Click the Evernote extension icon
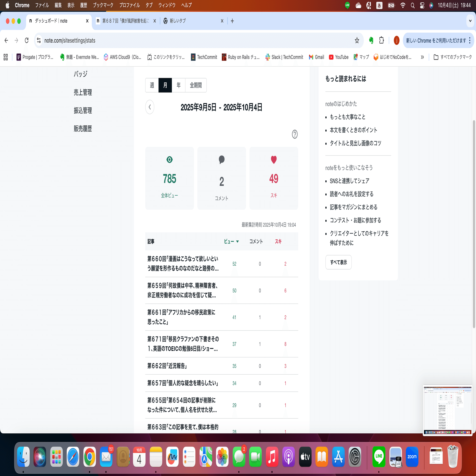Viewport: 476px width, 476px height. (371, 40)
